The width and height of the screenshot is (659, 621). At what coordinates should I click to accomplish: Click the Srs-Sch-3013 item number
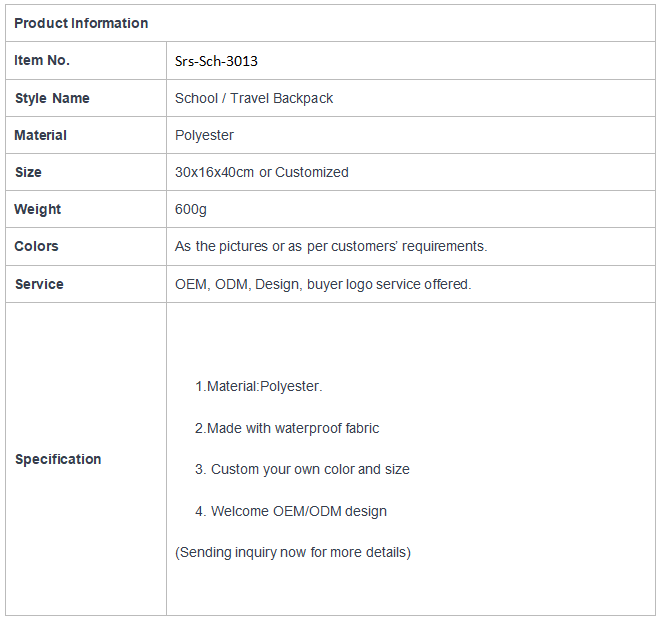216,61
